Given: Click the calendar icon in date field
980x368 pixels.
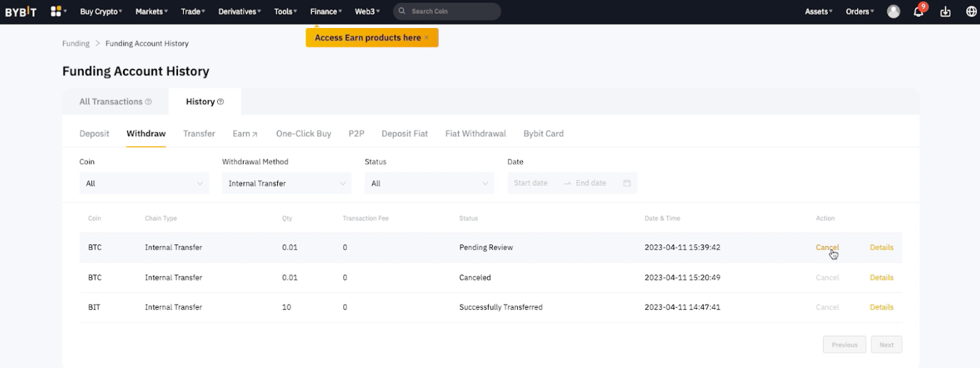Looking at the screenshot, I should [627, 183].
